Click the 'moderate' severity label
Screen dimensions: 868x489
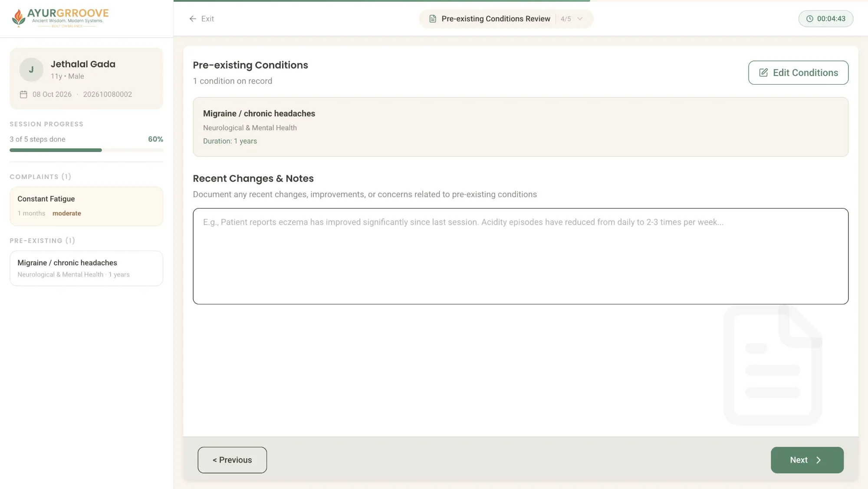coord(67,213)
